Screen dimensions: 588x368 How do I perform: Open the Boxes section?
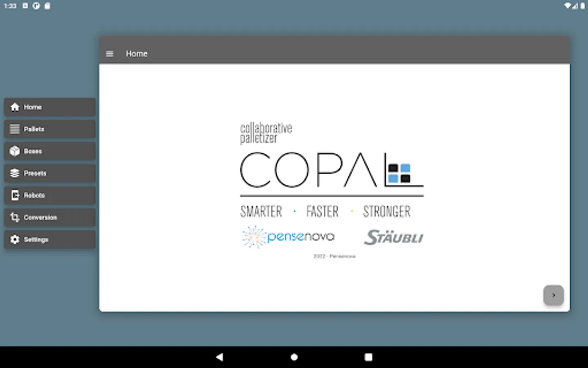point(50,151)
